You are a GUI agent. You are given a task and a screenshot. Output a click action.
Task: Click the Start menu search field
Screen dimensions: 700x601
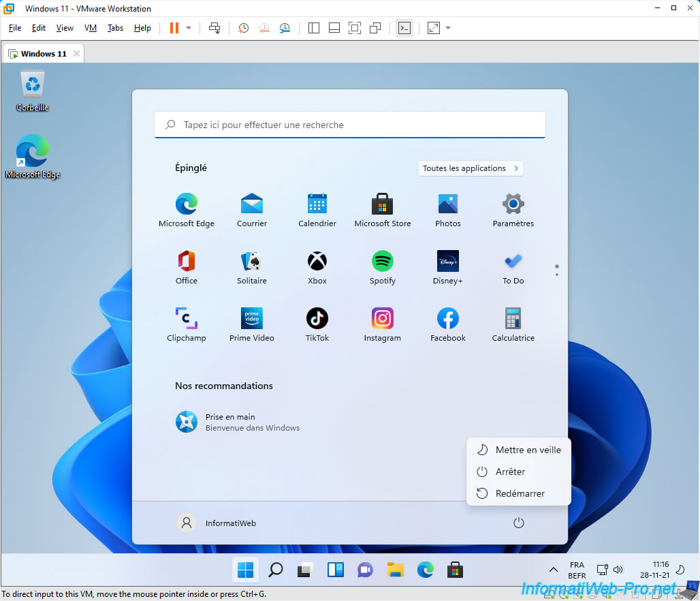coord(350,125)
